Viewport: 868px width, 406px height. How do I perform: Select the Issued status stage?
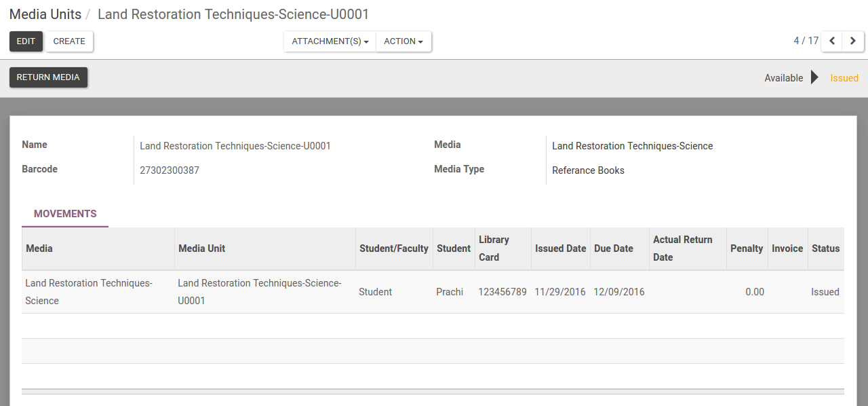coord(844,78)
